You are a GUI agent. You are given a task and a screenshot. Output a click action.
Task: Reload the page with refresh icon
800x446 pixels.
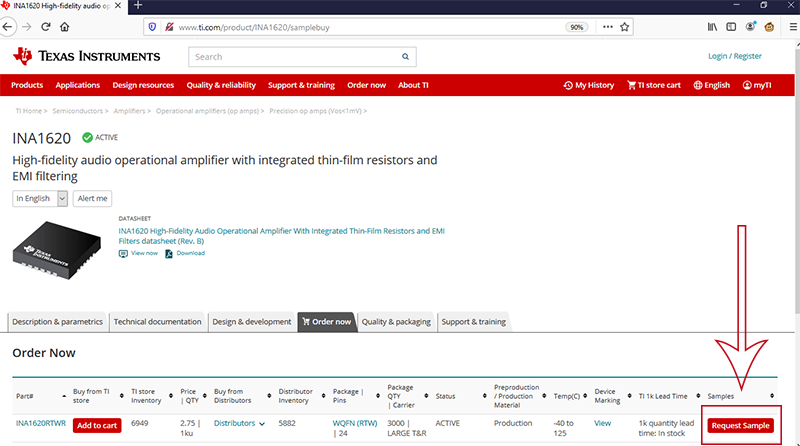tap(46, 27)
